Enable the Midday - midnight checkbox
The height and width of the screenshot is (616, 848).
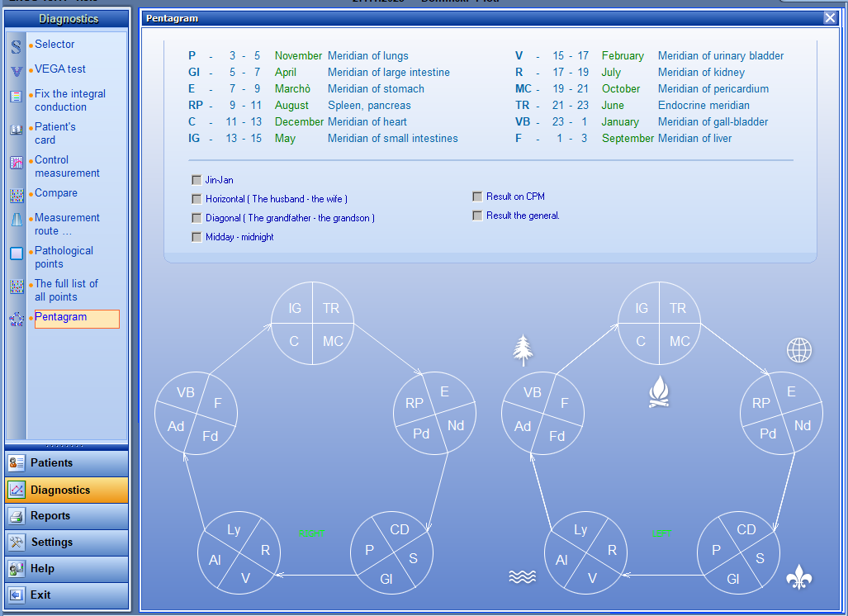197,237
